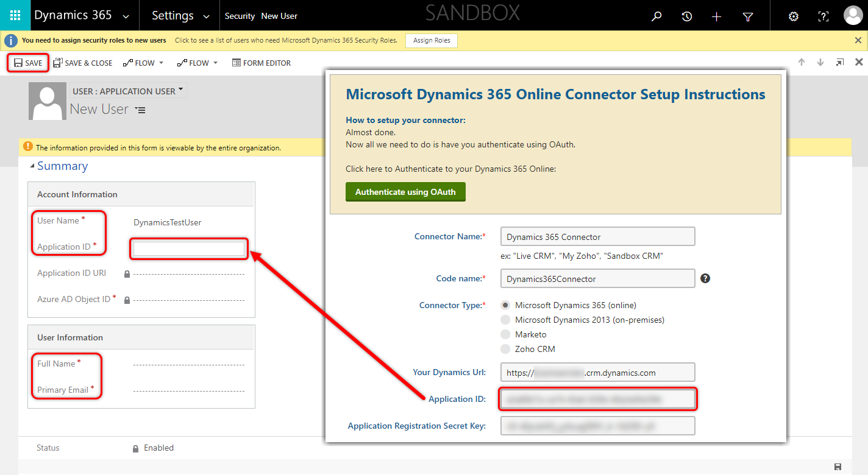Click connector Application ID field
Screen dimensions: 868x475
click(597, 399)
